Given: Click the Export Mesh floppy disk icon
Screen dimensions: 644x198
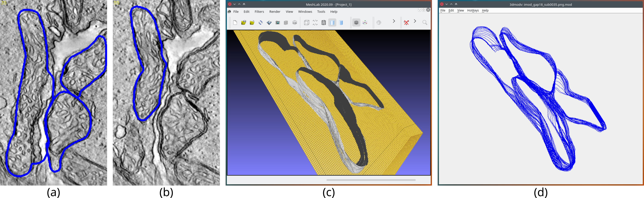Looking at the screenshot, I should click(269, 23).
